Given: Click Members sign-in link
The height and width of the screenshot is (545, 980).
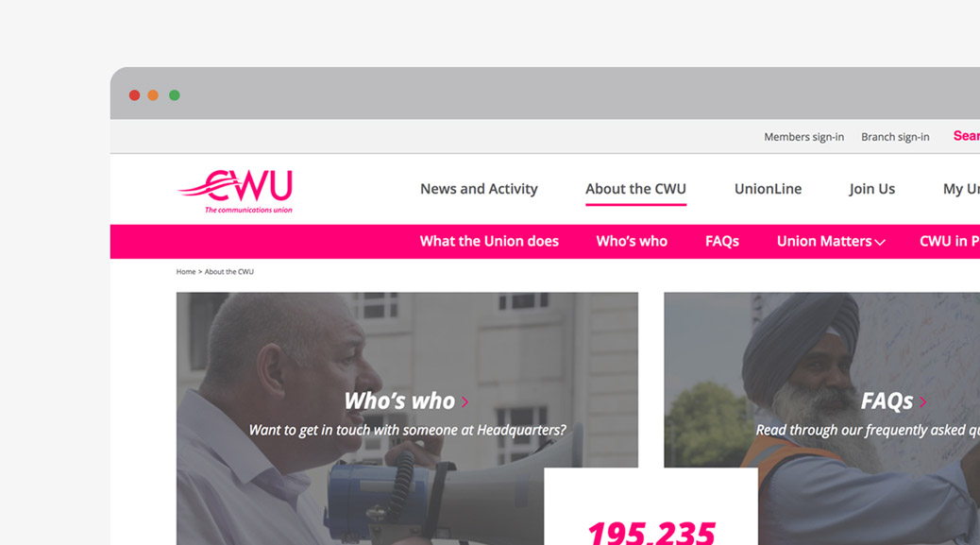Looking at the screenshot, I should point(803,137).
